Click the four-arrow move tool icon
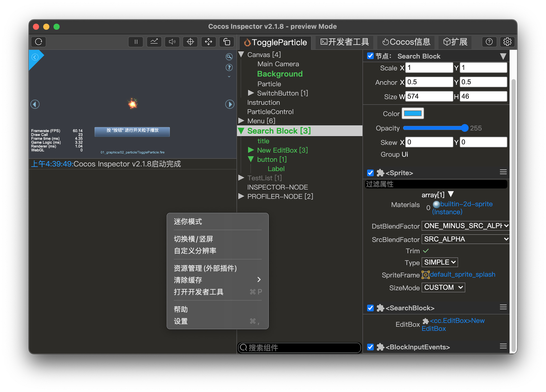The image size is (546, 392). tap(208, 42)
